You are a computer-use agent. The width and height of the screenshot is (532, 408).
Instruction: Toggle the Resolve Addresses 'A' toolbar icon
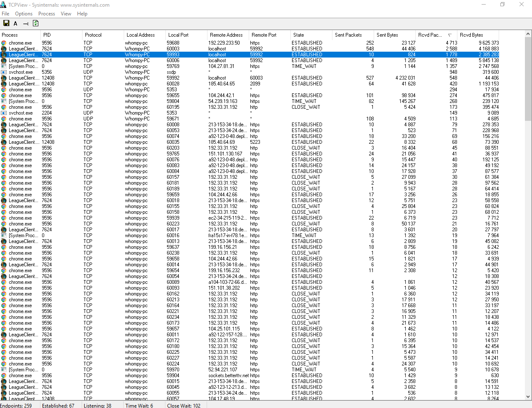[x=15, y=23]
